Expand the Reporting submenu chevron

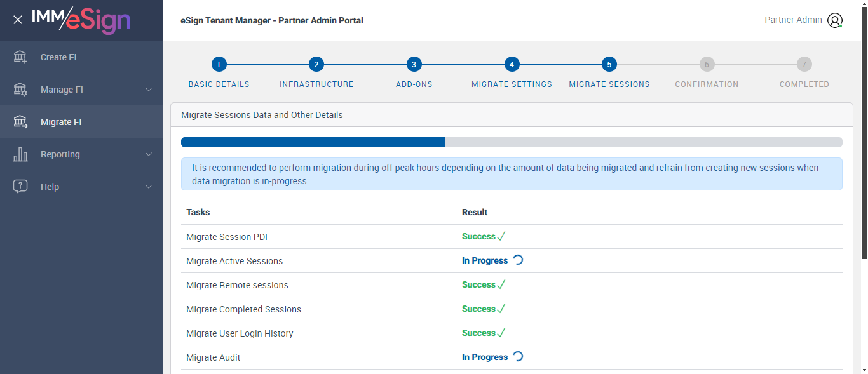point(149,154)
